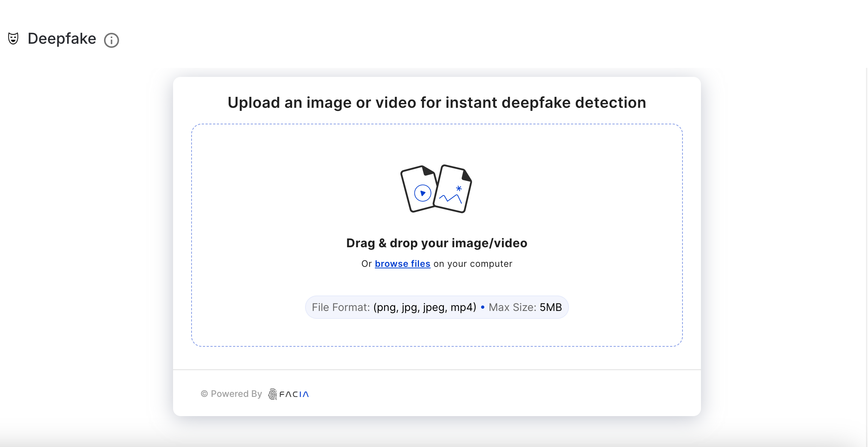Click the Deepfake page title
Image resolution: width=868 pixels, height=447 pixels.
[62, 39]
